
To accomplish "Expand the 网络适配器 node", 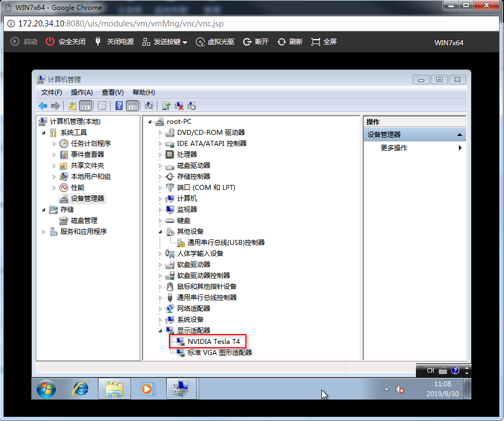I will click(161, 309).
